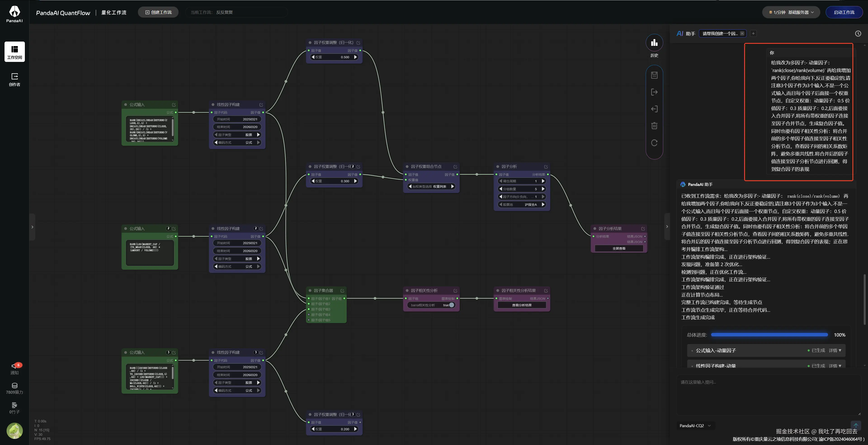Open the History chart icon
The width and height of the screenshot is (868, 445).
point(654,43)
